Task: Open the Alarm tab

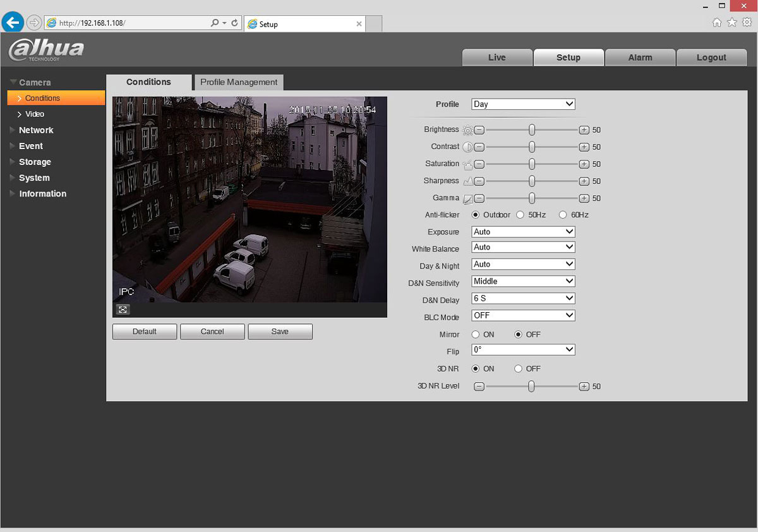Action: pyautogui.click(x=640, y=57)
